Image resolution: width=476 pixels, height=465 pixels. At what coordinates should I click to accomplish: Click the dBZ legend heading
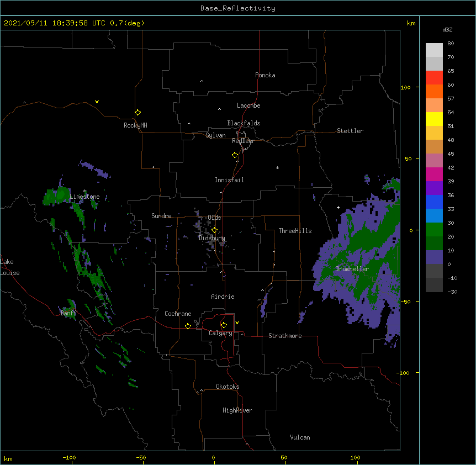click(447, 30)
